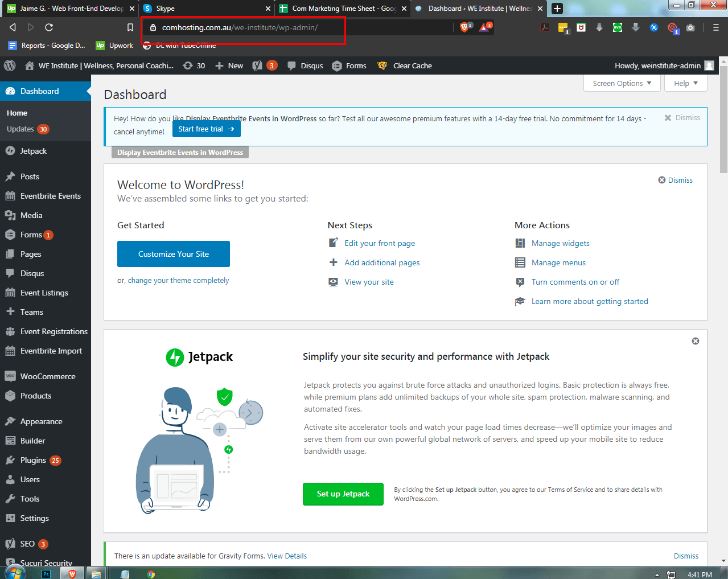Click Customize Your Site button
Image resolution: width=728 pixels, height=579 pixels.
[174, 254]
